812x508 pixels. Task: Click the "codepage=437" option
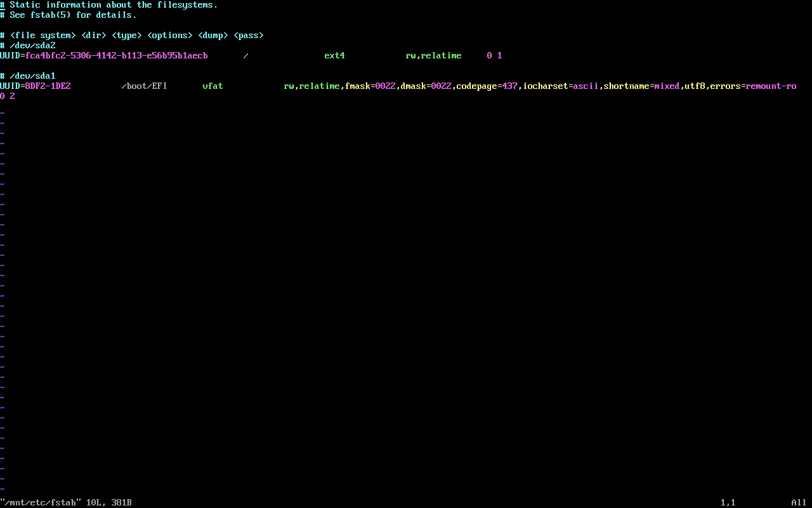(x=487, y=86)
